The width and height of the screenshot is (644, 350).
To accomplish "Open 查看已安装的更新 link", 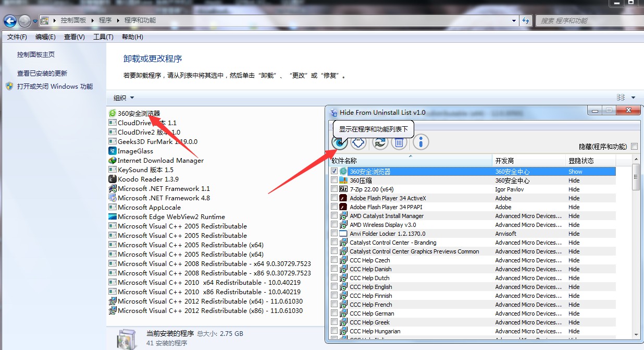I will pos(42,73).
